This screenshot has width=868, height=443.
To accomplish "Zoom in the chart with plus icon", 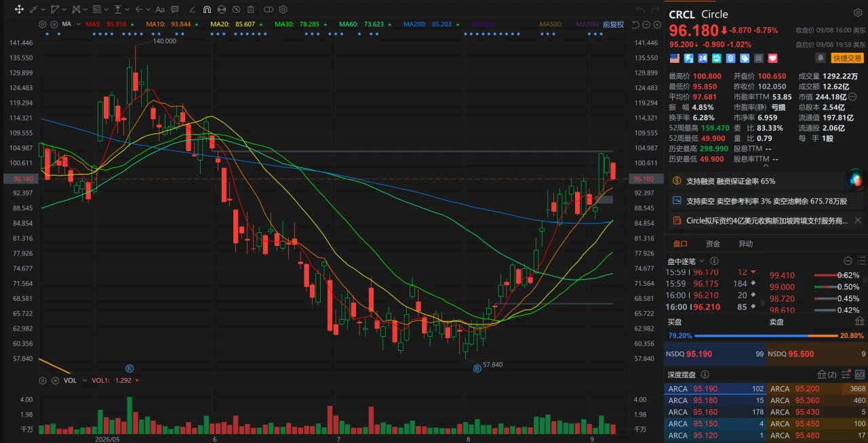I will (656, 24).
